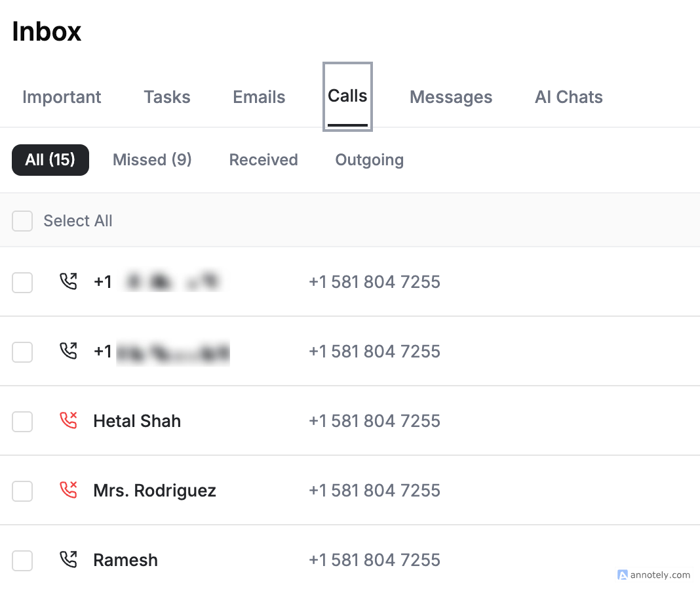The image size is (700, 589).
Task: Tick checkbox of first blurred number row
Action: coord(22,283)
